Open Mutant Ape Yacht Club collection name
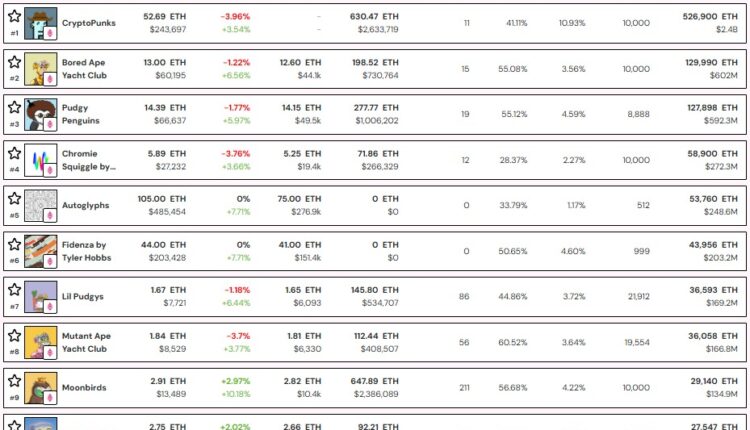This screenshot has height=430, width=750. point(86,341)
